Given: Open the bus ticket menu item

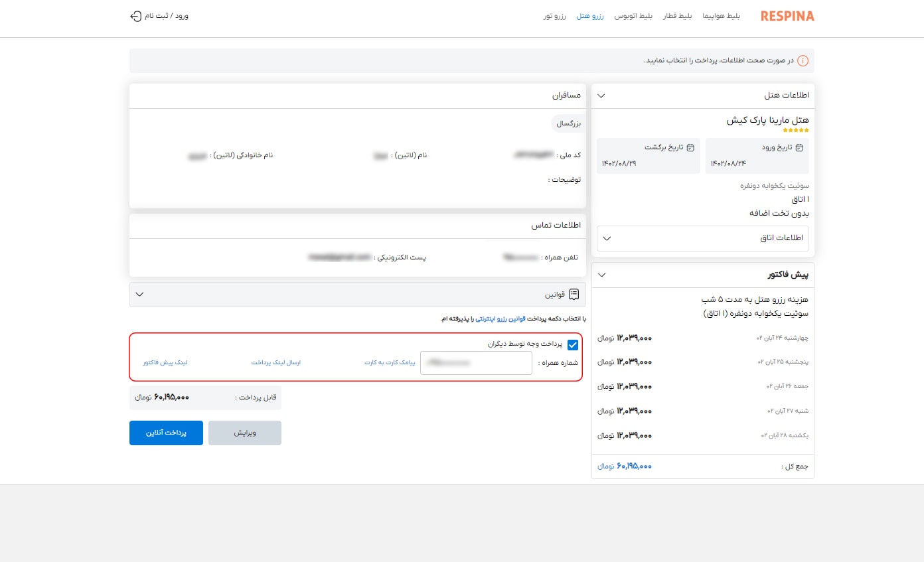Looking at the screenshot, I should 634,16.
